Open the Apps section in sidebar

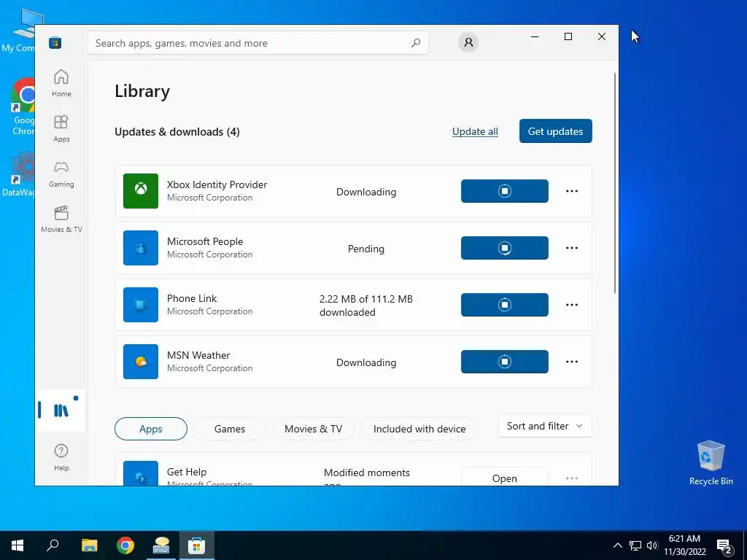(61, 128)
